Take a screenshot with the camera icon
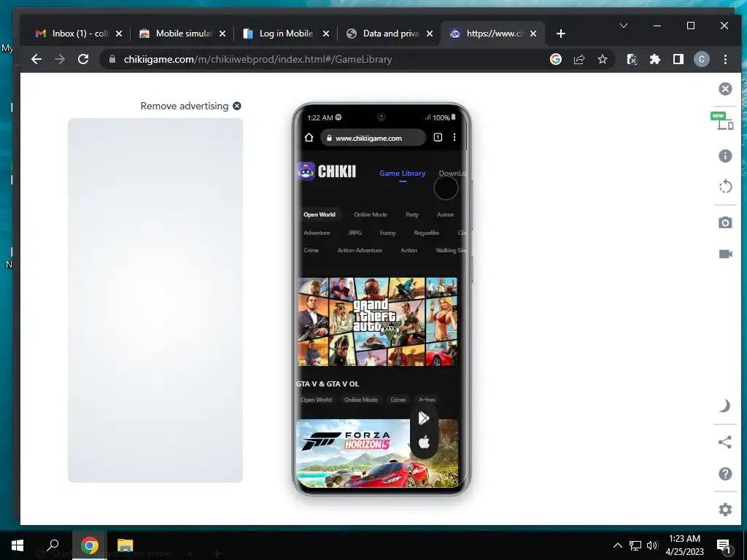Viewport: 747px width, 560px height. pos(725,222)
